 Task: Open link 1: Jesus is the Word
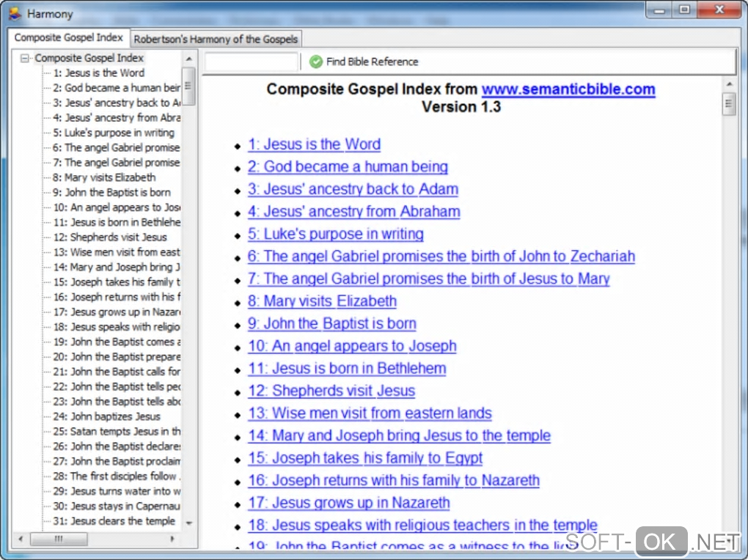coord(314,144)
